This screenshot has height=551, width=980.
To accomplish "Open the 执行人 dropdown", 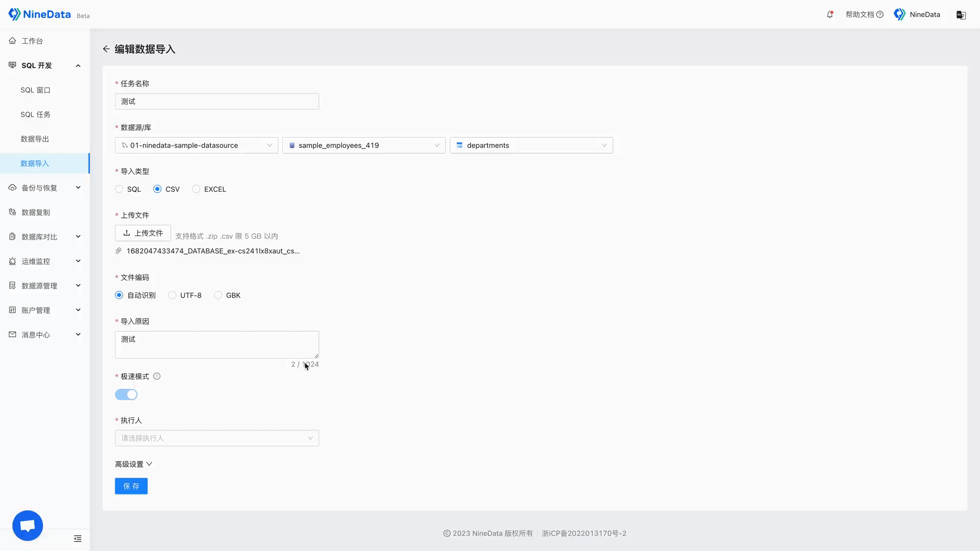I will click(217, 438).
